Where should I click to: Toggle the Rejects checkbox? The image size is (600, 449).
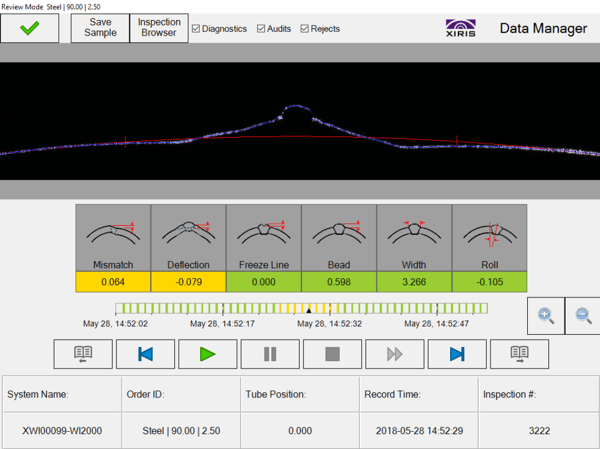(x=305, y=29)
